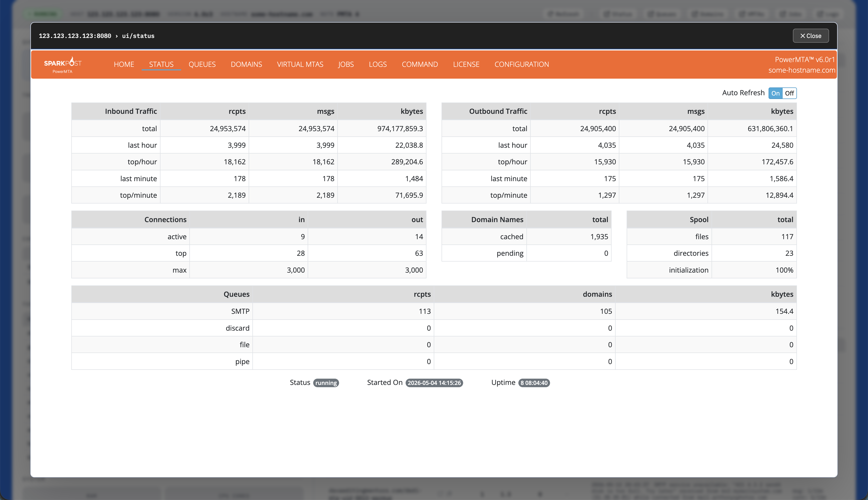The height and width of the screenshot is (500, 868).
Task: Close the ui/status modal
Action: [x=811, y=36]
